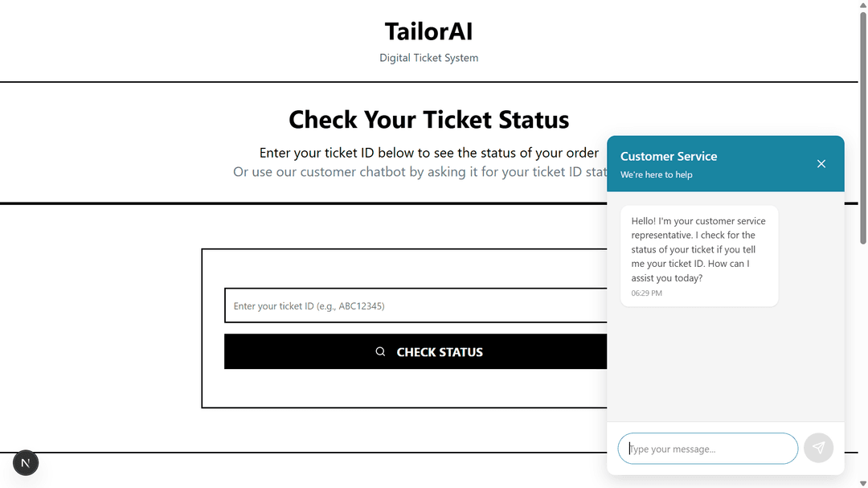Click the We're here to help text
Image resolution: width=868 pixels, height=488 pixels.
[655, 174]
